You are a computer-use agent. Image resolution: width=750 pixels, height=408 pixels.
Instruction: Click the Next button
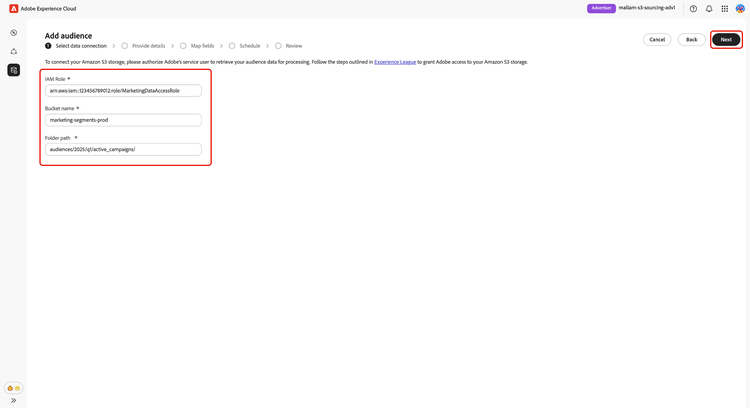(x=726, y=40)
